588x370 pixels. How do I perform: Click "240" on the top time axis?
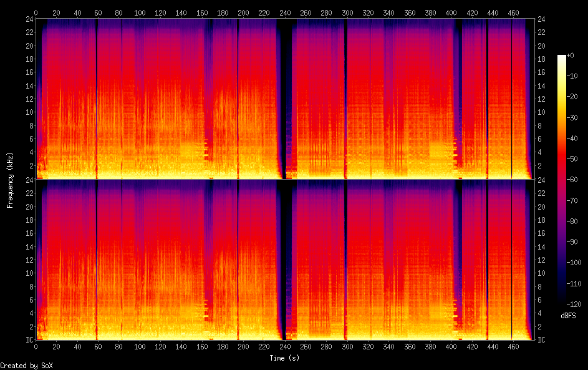(285, 13)
